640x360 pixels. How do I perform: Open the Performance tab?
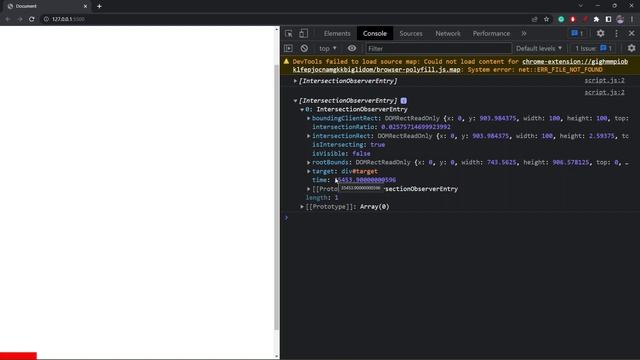pos(491,33)
